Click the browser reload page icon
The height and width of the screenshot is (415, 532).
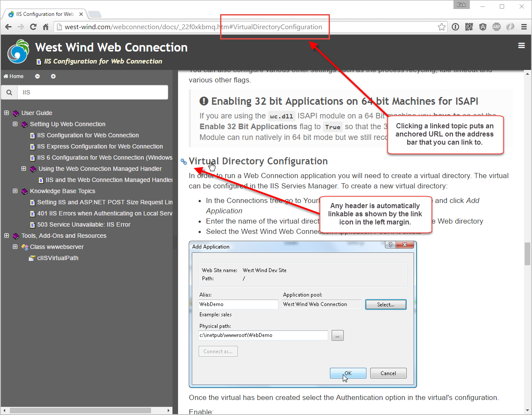coord(33,27)
